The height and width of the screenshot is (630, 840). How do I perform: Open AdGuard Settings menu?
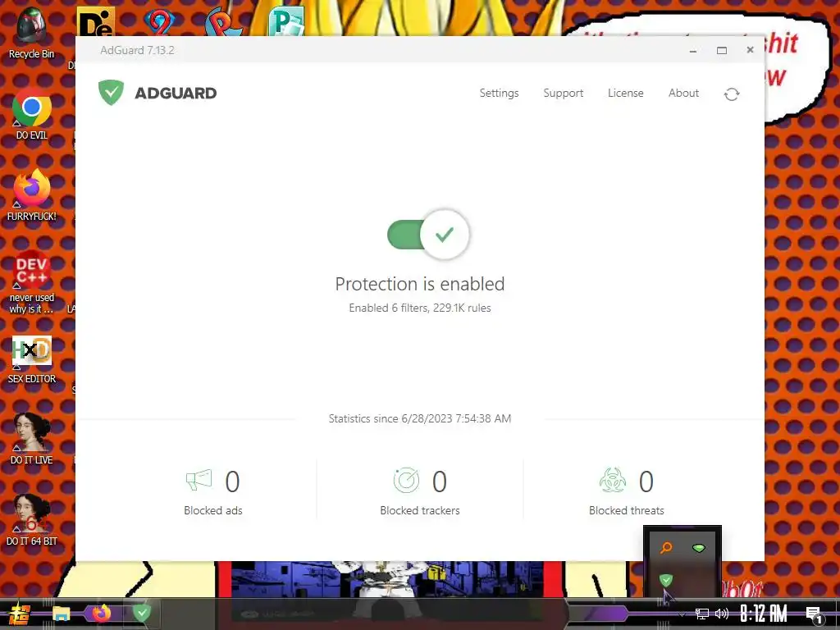click(499, 94)
